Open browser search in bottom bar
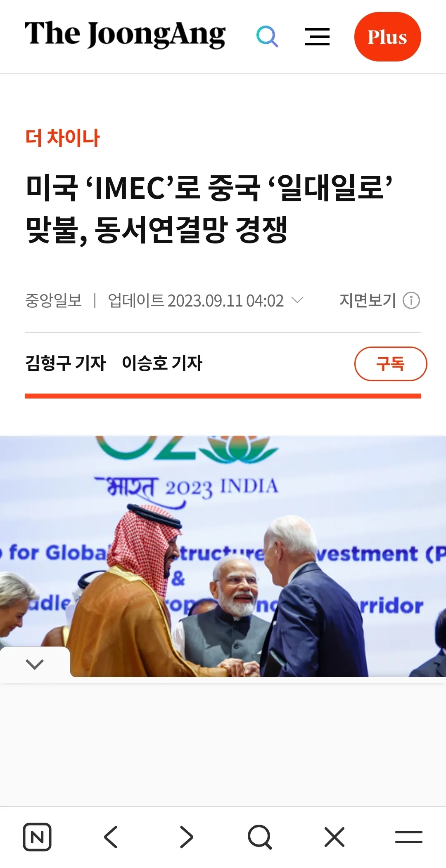Viewport: 446px width, 868px height. [x=260, y=837]
